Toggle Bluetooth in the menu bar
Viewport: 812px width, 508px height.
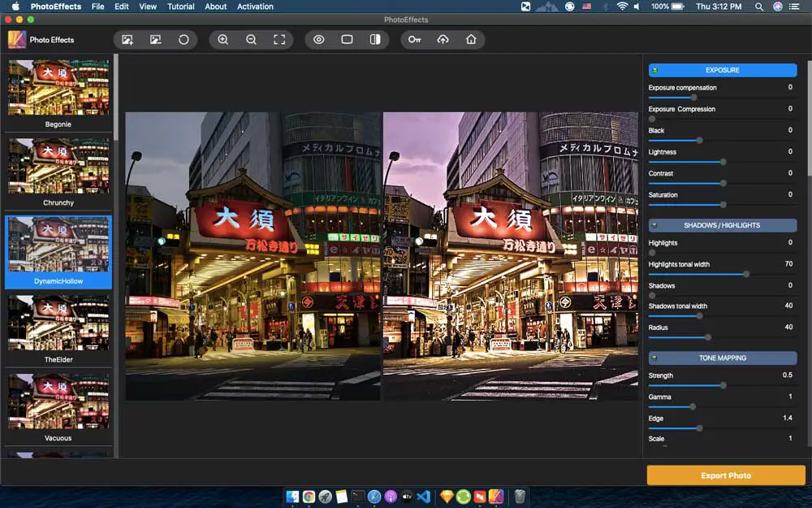pos(607,6)
